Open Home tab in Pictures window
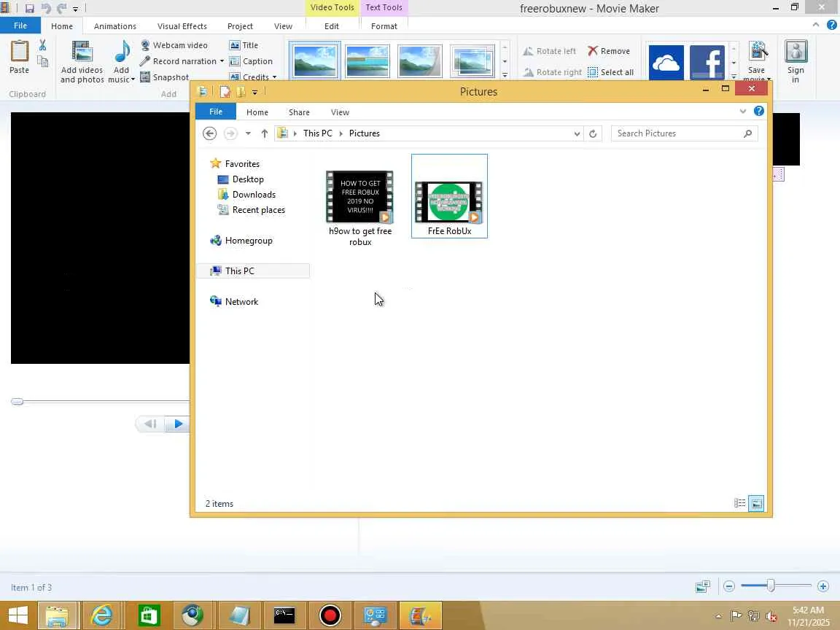This screenshot has width=840, height=630. click(257, 112)
